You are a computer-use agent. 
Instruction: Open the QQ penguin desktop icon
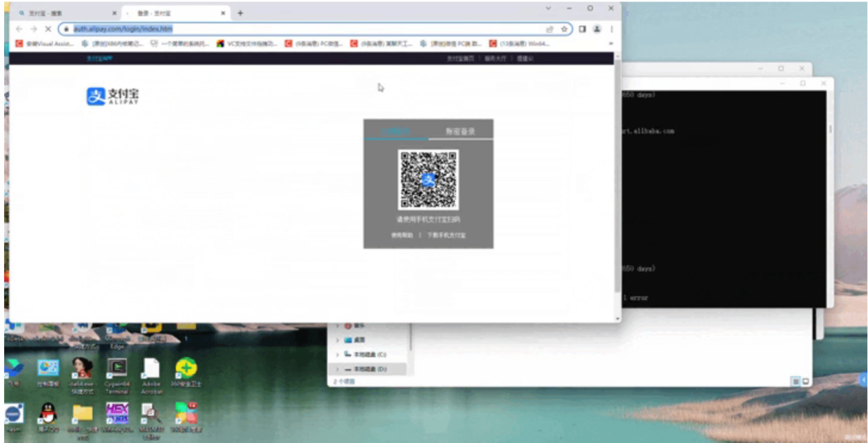[48, 418]
